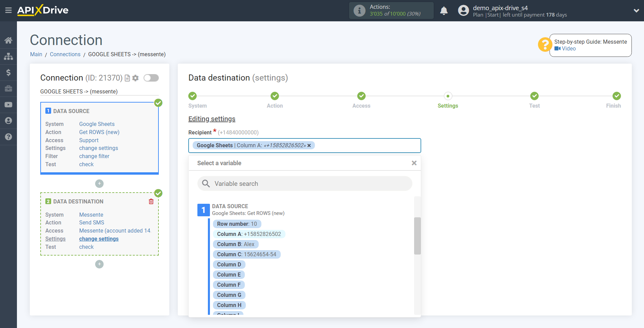
Task: Select the Row number: 10 variable
Action: click(237, 224)
